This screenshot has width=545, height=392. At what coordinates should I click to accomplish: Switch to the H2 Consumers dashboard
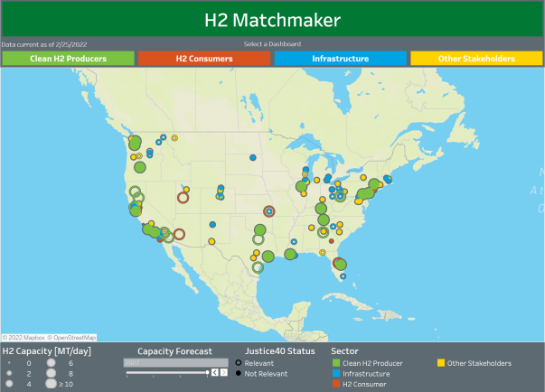pyautogui.click(x=204, y=59)
